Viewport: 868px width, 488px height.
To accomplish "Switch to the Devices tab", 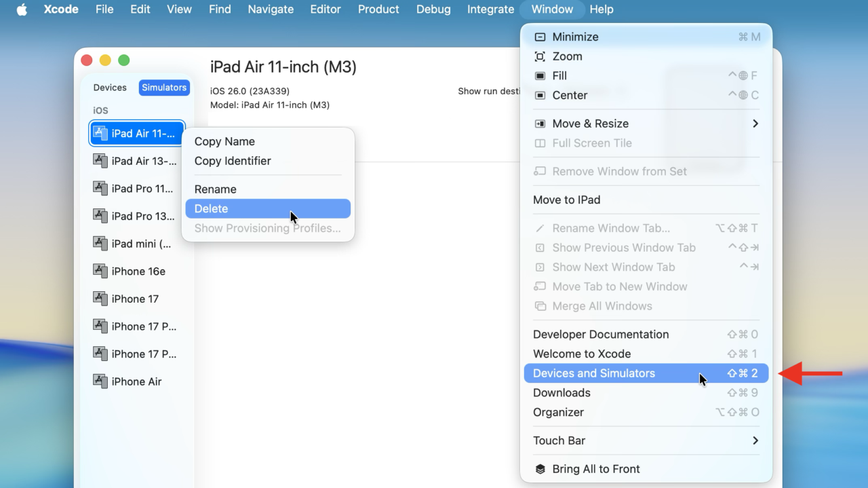I will [x=110, y=88].
